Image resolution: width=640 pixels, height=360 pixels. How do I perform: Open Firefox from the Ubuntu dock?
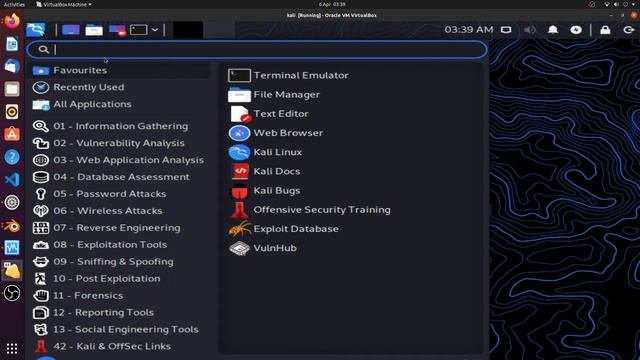pyautogui.click(x=12, y=21)
